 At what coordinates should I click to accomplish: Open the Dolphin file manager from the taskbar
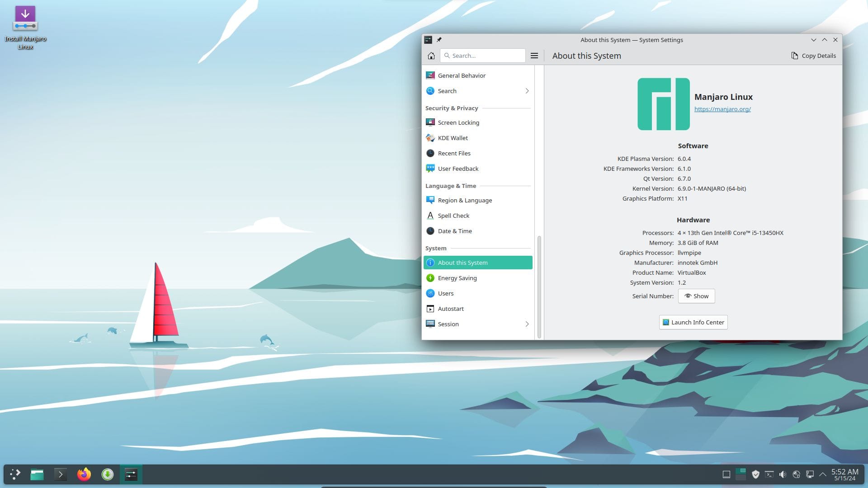37,474
